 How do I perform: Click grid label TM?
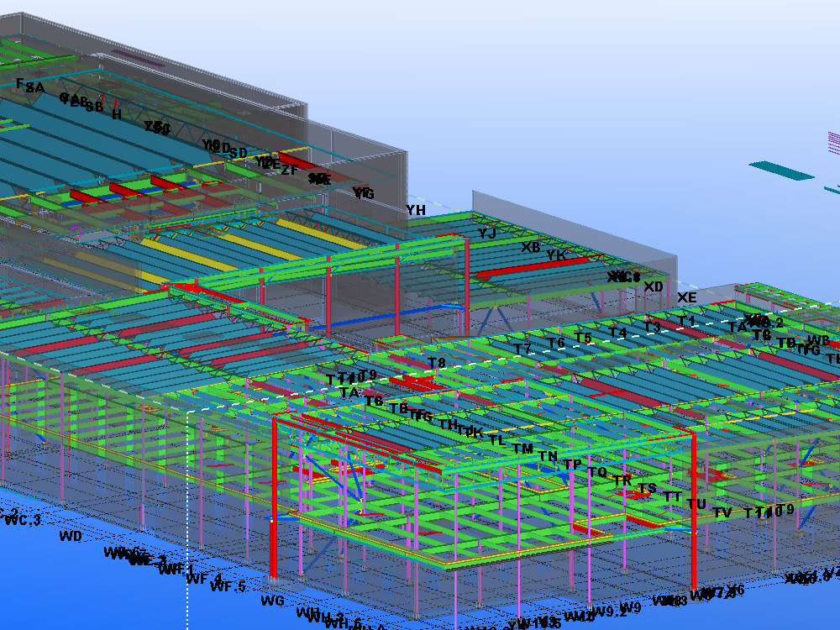point(522,449)
